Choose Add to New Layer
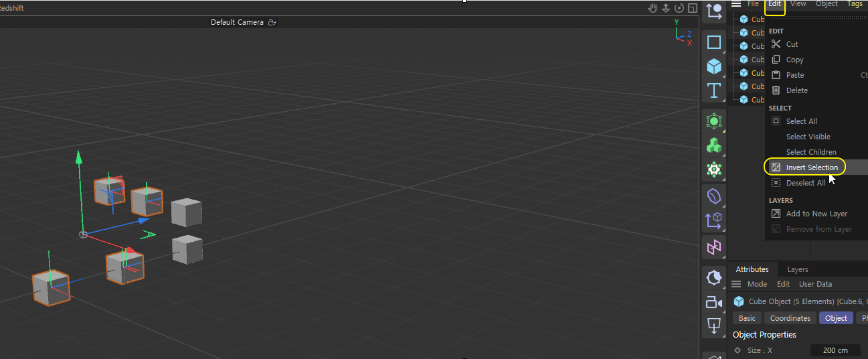 tap(816, 214)
